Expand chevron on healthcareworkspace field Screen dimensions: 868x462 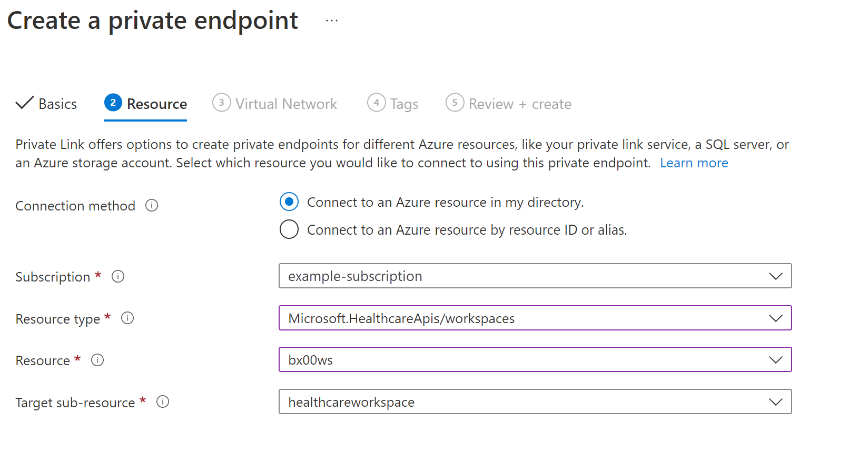(776, 402)
